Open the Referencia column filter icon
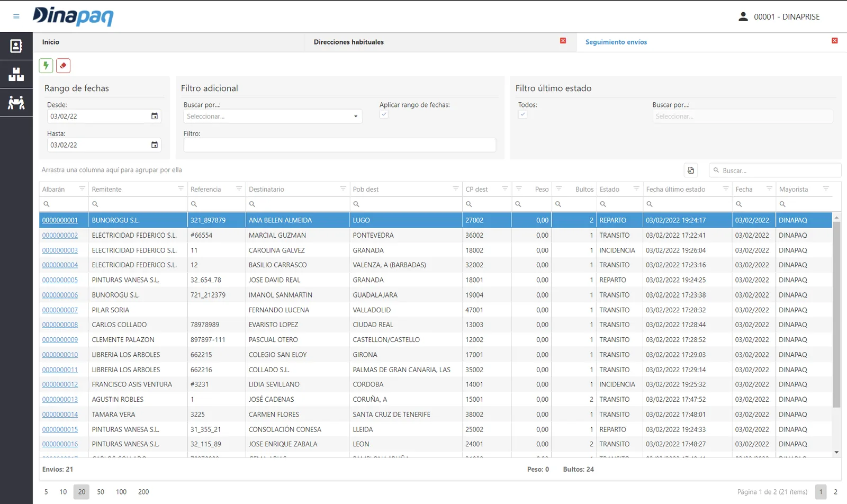The height and width of the screenshot is (504, 847). 239,188
